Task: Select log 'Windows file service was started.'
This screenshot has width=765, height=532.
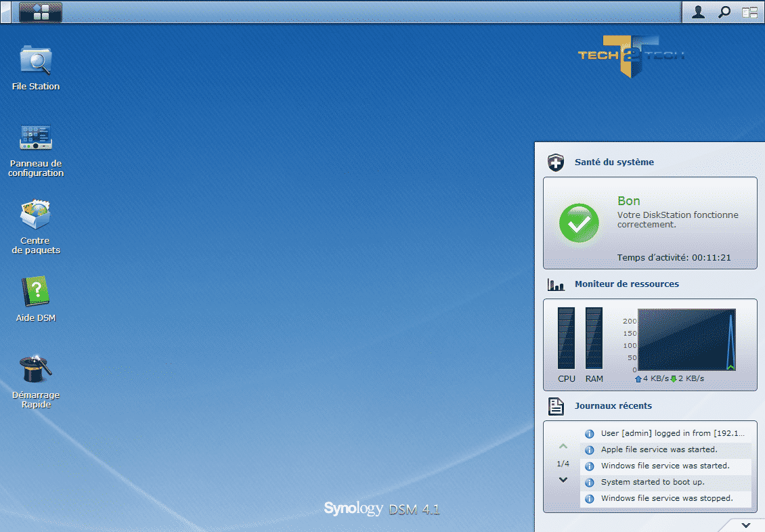Action: click(x=665, y=466)
